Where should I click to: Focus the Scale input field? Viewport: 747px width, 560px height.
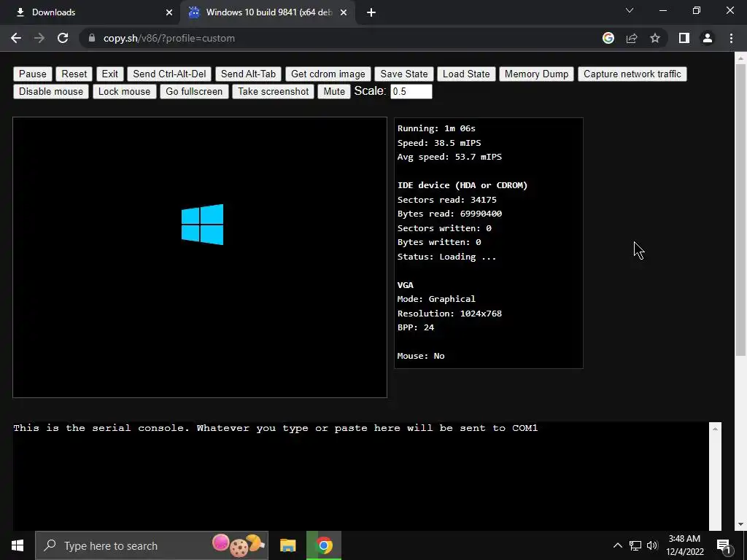pyautogui.click(x=411, y=91)
